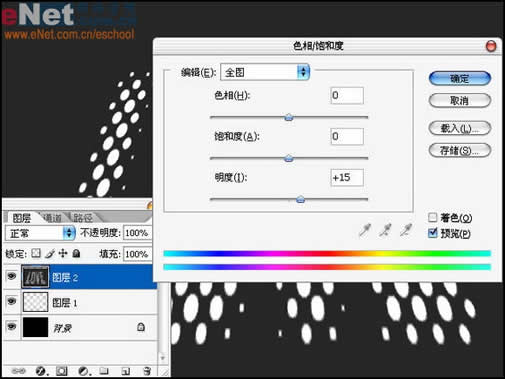Create a new adjustment layer
The height and width of the screenshot is (379, 505).
pyautogui.click(x=83, y=371)
